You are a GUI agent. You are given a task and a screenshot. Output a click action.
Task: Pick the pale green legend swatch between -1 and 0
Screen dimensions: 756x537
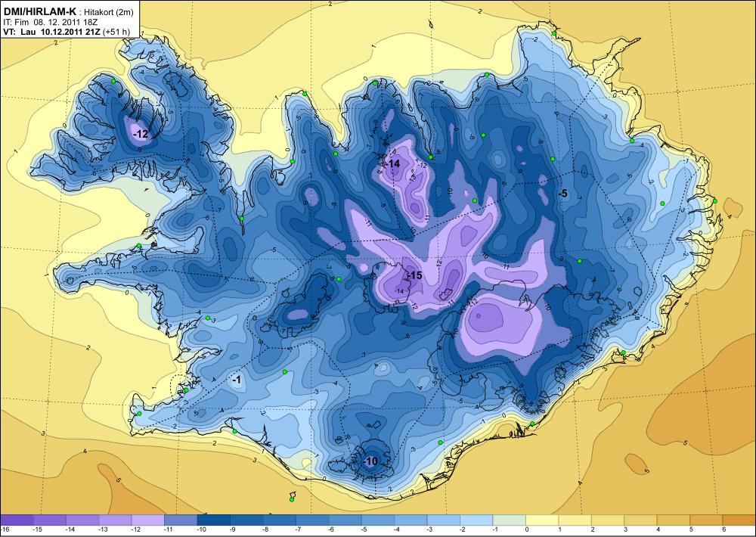(x=509, y=520)
